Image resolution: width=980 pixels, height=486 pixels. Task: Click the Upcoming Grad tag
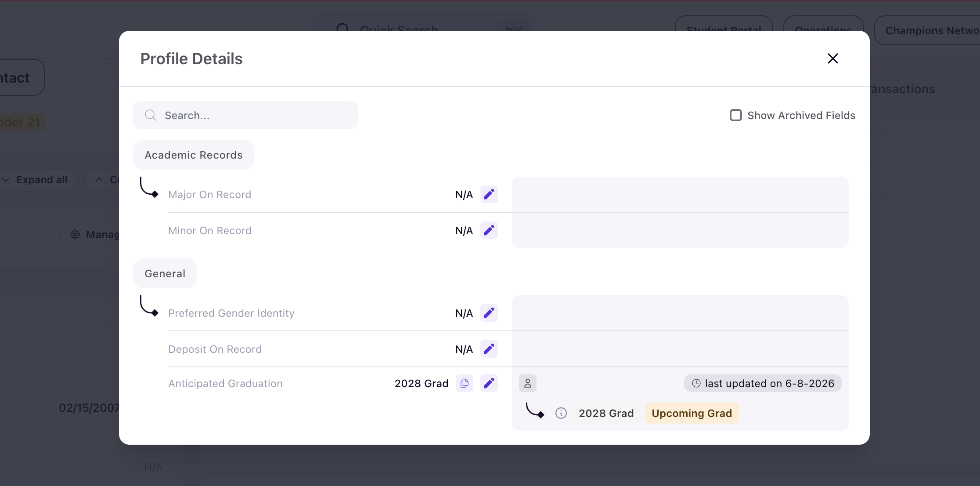(x=692, y=413)
